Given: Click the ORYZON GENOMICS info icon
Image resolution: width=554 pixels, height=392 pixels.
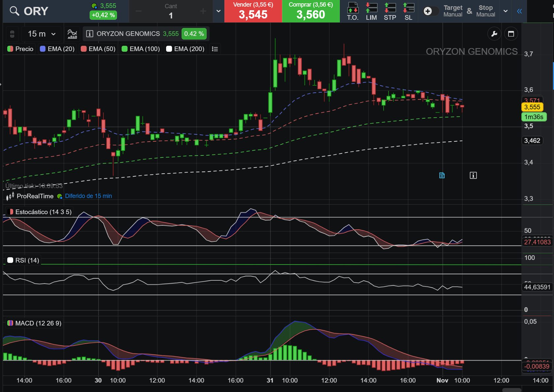Looking at the screenshot, I should [89, 34].
